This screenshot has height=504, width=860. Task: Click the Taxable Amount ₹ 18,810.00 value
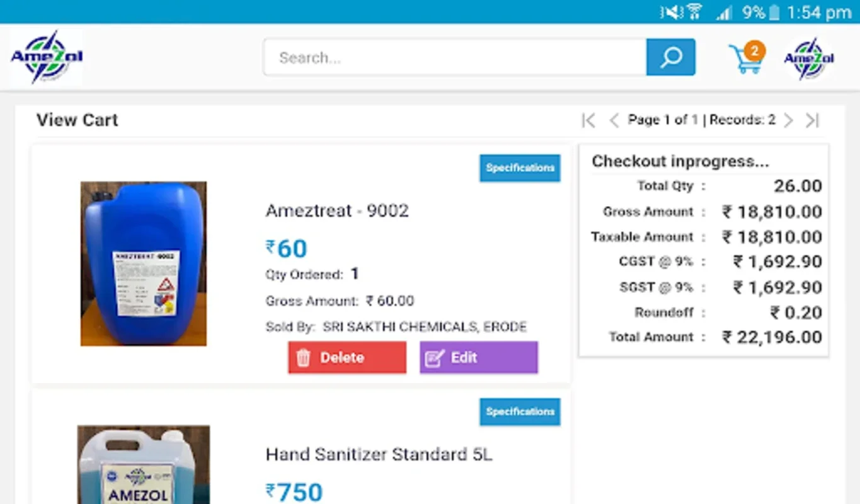[772, 238]
